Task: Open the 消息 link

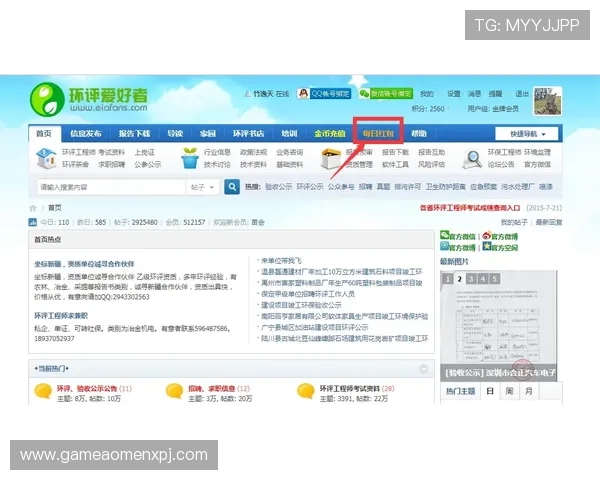Action: pyautogui.click(x=474, y=94)
